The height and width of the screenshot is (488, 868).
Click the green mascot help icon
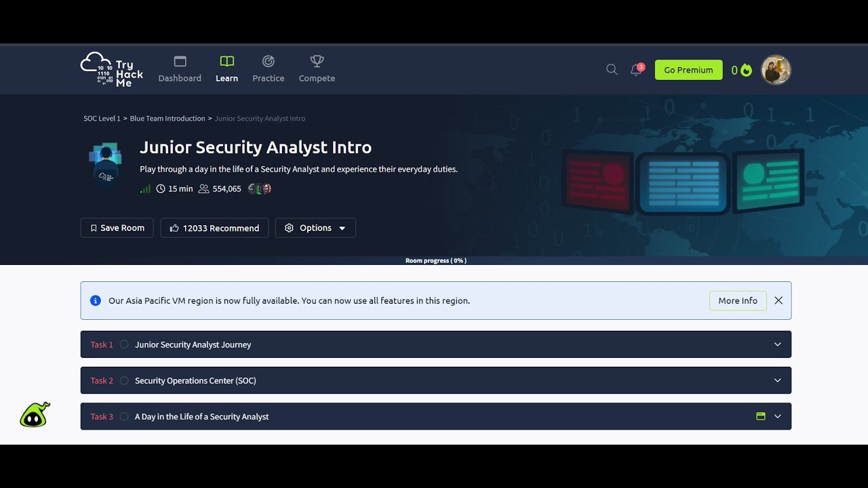pos(35,415)
